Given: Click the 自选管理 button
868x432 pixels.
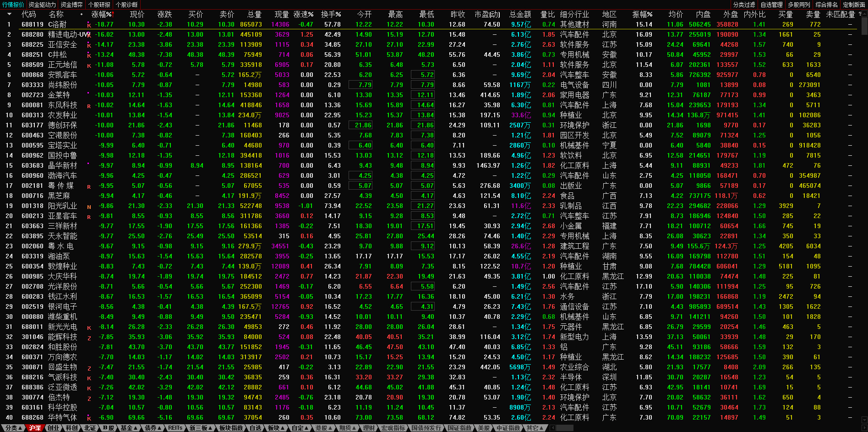Looking at the screenshot, I should click(771, 5).
